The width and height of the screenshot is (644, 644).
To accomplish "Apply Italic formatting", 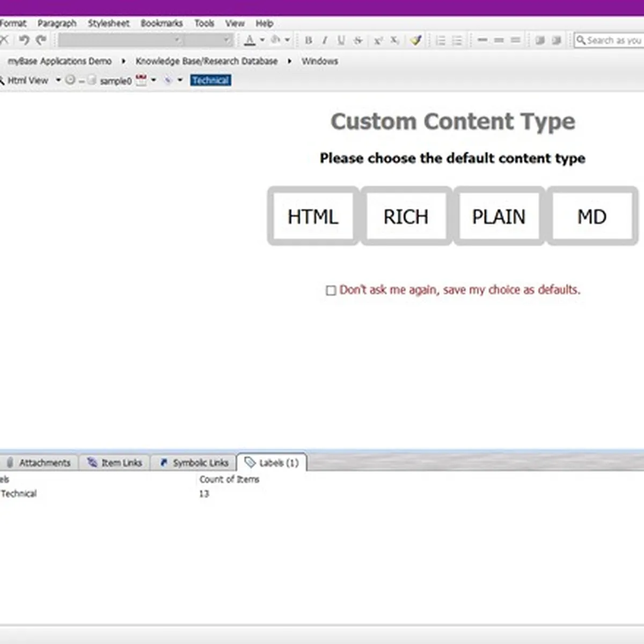I will tap(325, 40).
